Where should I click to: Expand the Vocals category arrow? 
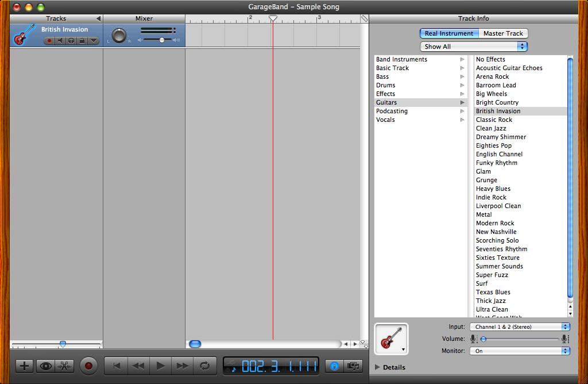462,120
